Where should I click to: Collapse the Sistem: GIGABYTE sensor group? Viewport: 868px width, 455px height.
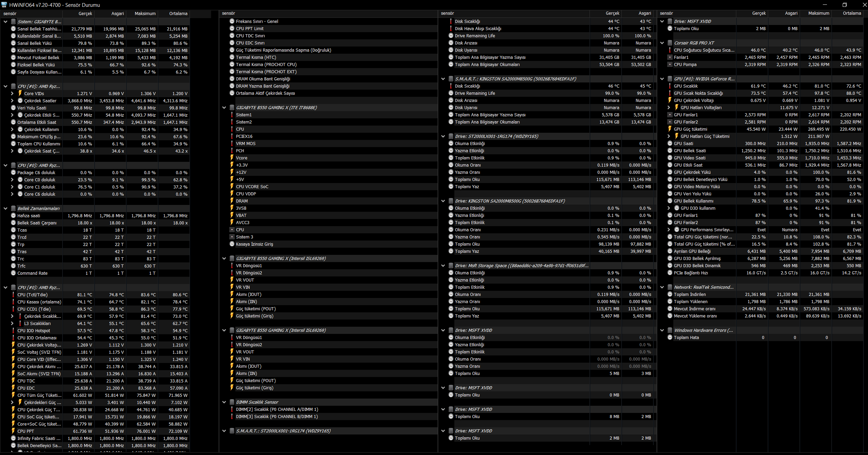point(5,22)
